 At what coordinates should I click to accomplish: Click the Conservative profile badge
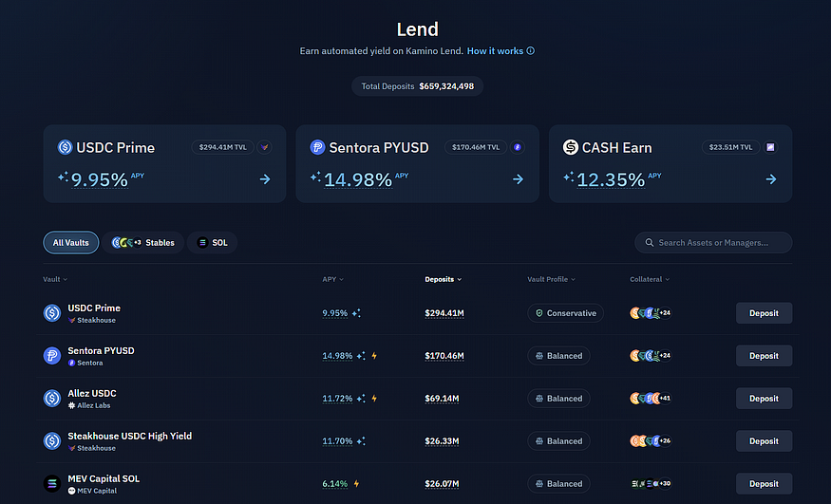(565, 313)
